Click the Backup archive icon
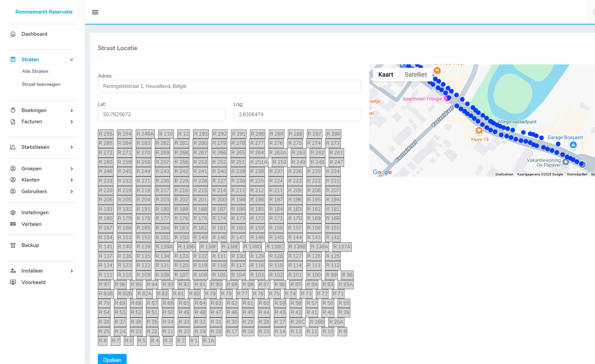Screen dimensions: 595x364 (13, 245)
